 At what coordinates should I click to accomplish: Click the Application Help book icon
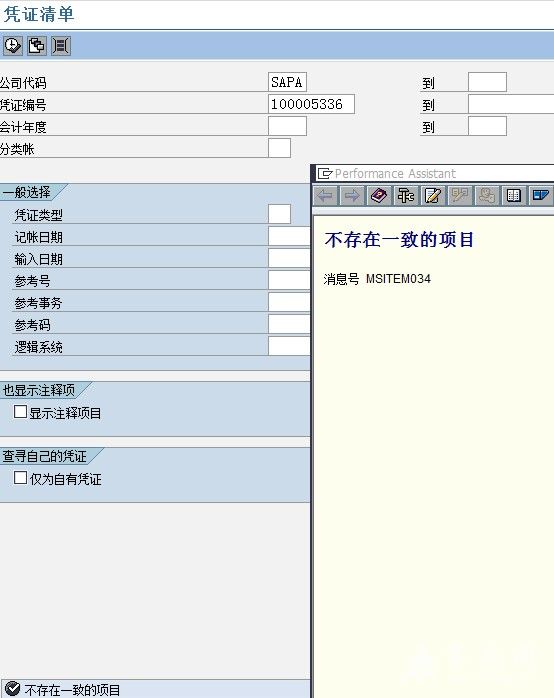pyautogui.click(x=379, y=195)
